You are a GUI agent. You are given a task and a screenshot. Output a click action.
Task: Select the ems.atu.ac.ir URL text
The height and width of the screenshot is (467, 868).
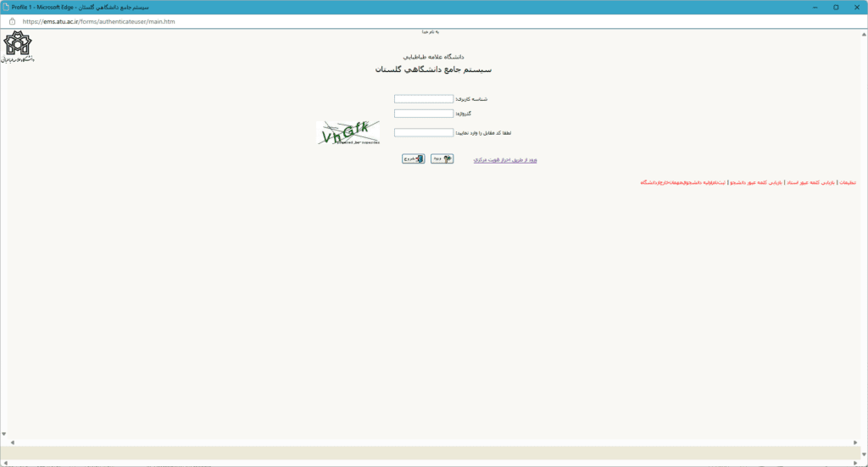pos(98,21)
